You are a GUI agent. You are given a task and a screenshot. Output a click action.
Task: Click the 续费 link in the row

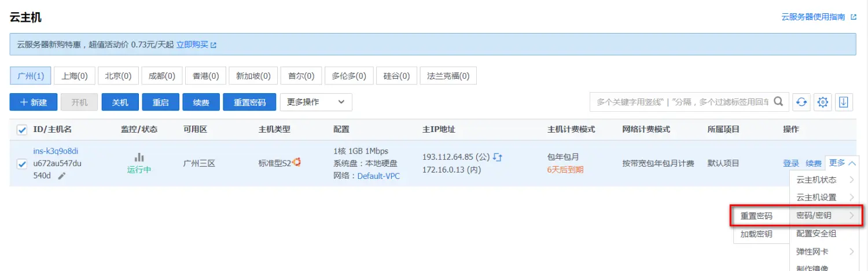pyautogui.click(x=814, y=163)
